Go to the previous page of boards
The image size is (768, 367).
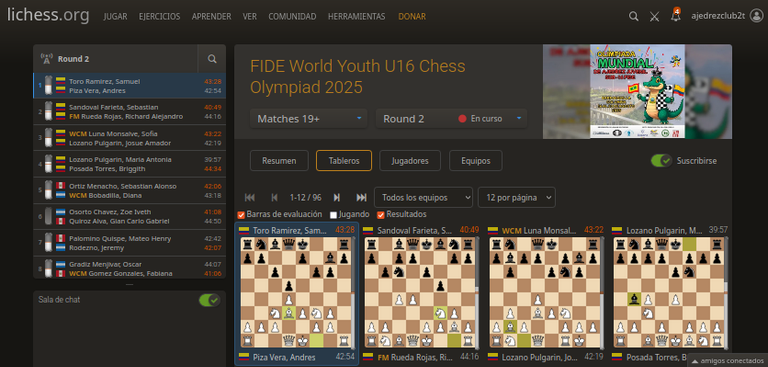point(274,197)
